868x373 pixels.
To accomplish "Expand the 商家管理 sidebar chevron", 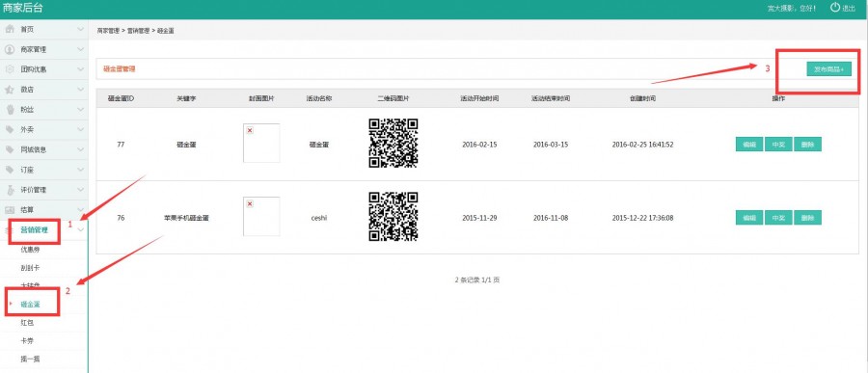I will (81, 49).
